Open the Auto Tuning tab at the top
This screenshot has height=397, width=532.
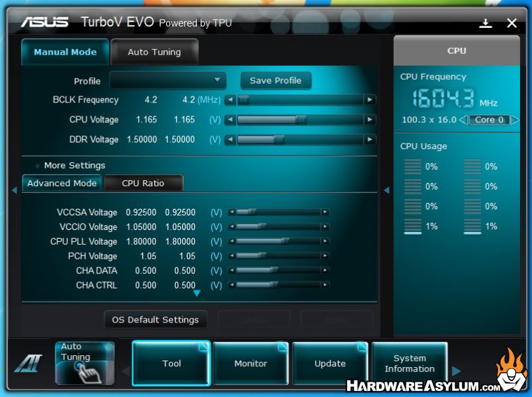154,52
